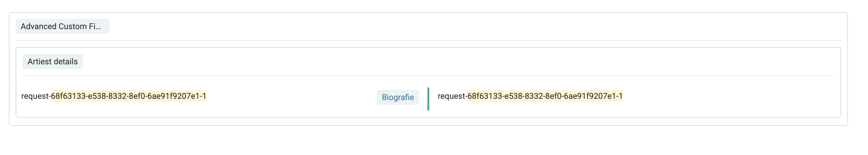868x155 pixels.
Task: Click the green vertical bar beside Biografie
Action: [x=428, y=99]
